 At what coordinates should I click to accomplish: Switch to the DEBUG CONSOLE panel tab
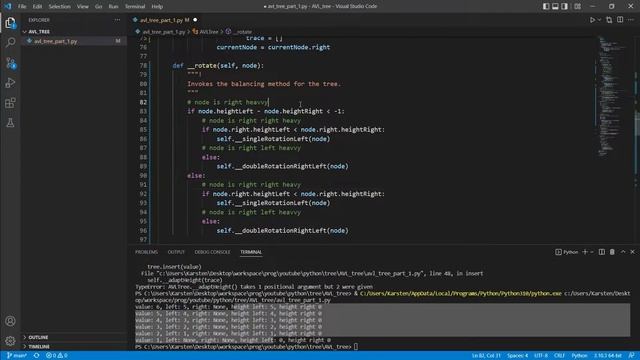coord(212,252)
